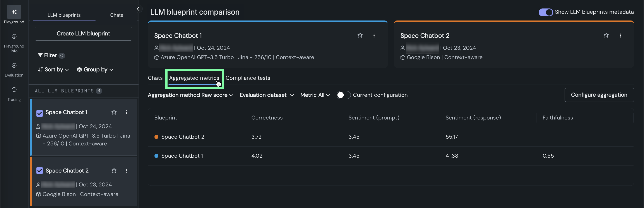Viewport: 644px width, 208px height.
Task: Click the orange dot beside Space Chatbot 2
Action: tap(156, 137)
